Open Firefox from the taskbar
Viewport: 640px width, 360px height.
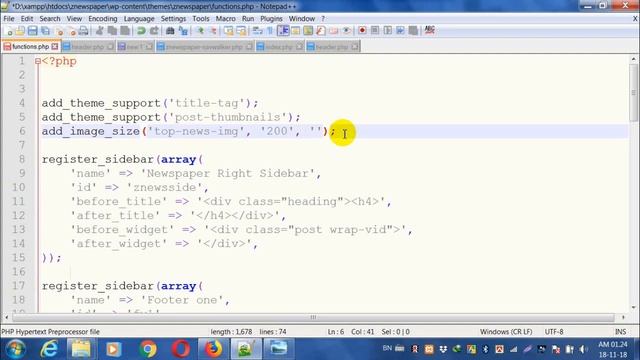tap(213, 349)
